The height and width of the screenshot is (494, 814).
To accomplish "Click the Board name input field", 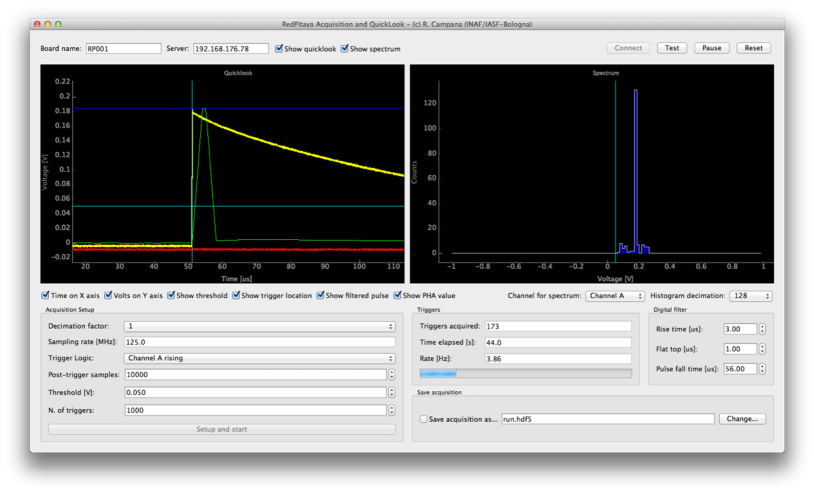I will point(123,49).
